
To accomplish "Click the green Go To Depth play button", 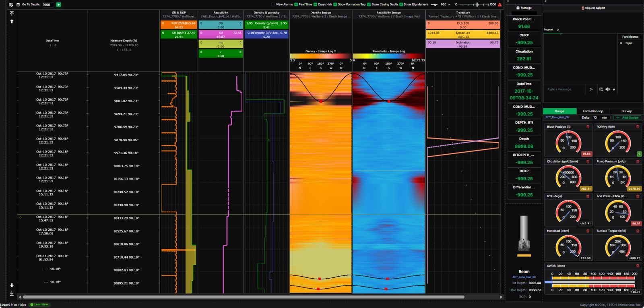I will pos(59,4).
